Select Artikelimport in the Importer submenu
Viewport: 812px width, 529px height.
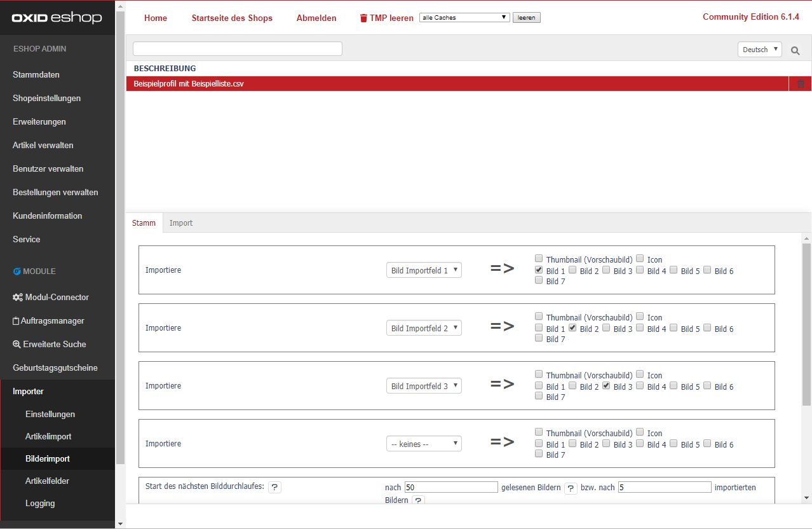point(48,437)
